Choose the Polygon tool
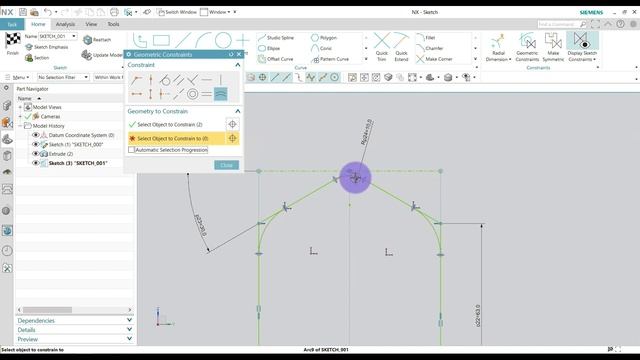 click(324, 38)
